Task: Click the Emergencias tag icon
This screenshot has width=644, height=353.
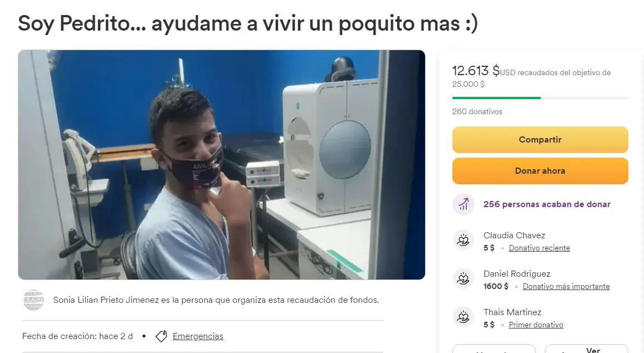Action: [162, 336]
